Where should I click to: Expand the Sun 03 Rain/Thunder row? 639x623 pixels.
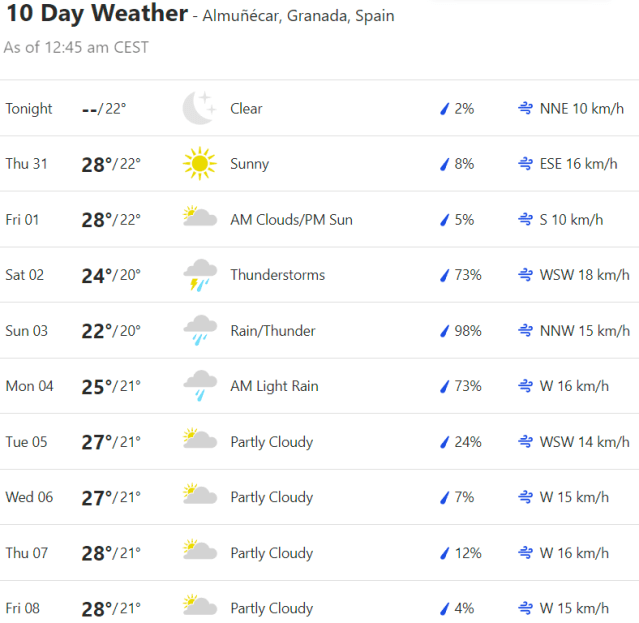(319, 331)
